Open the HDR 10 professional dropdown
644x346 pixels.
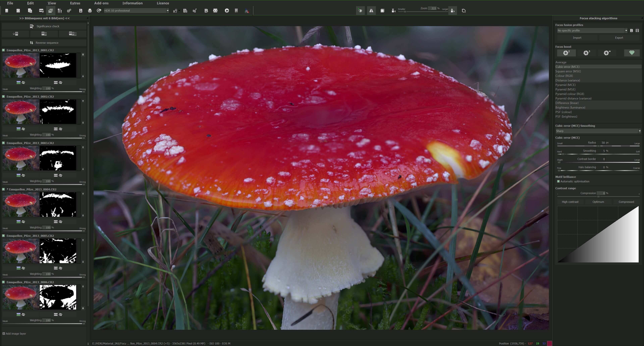168,11
